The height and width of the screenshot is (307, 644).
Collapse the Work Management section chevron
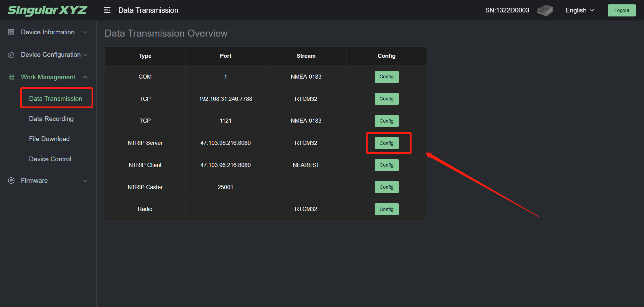pyautogui.click(x=85, y=77)
